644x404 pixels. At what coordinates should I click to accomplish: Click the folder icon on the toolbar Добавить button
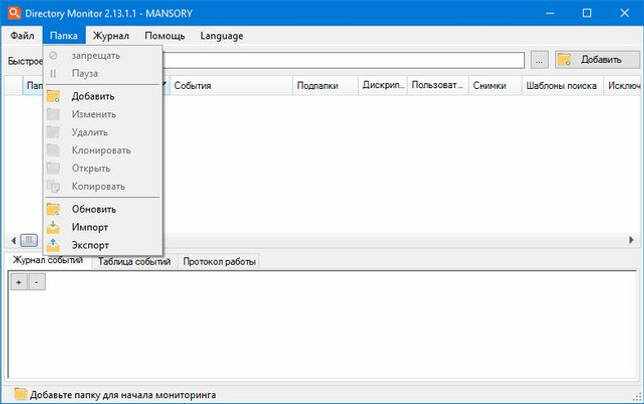[565, 60]
